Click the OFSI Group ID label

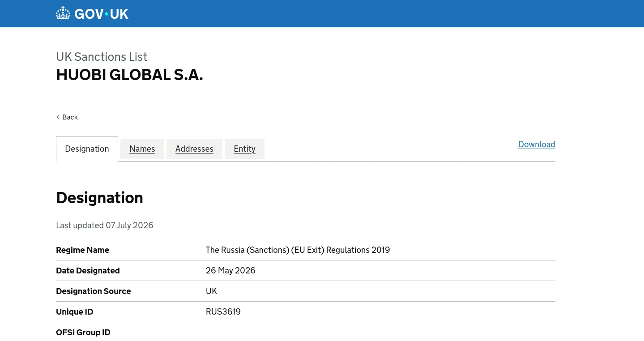click(83, 332)
